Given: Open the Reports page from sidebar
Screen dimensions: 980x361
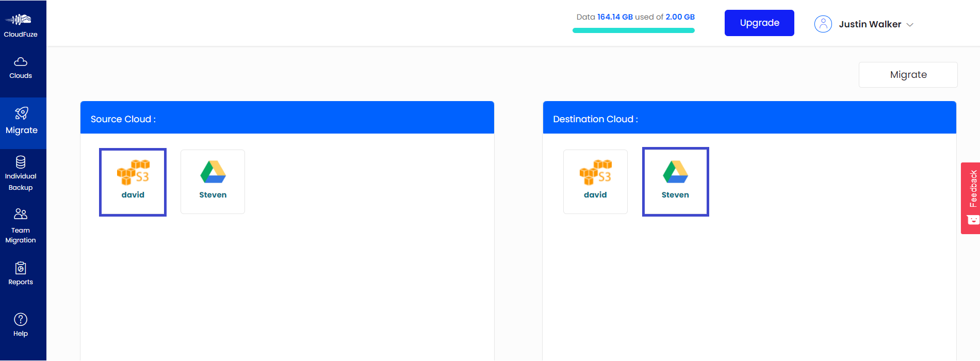Looking at the screenshot, I should (21, 274).
